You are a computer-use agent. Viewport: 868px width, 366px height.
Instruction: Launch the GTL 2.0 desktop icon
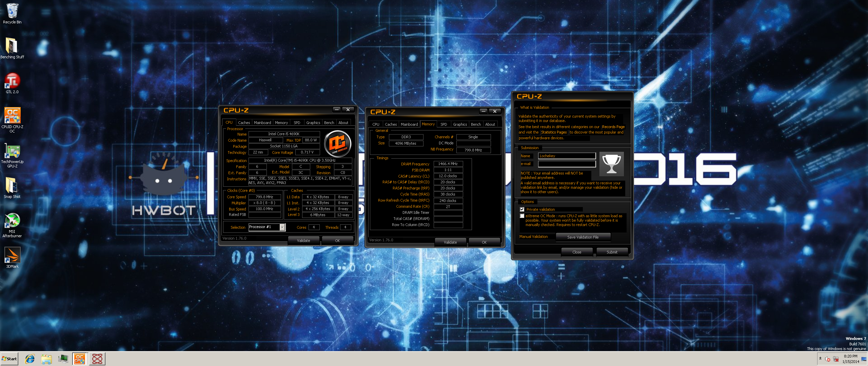[x=12, y=83]
